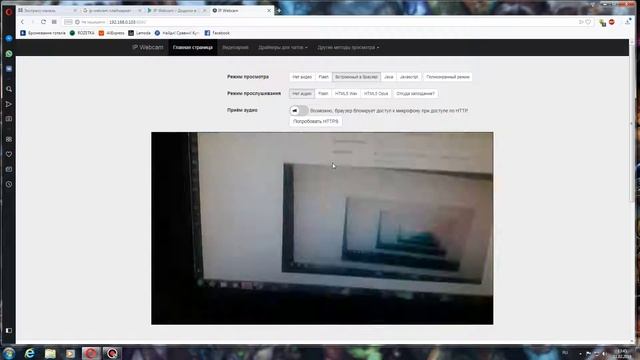Add page to bookmarks with heart icon

588,22
